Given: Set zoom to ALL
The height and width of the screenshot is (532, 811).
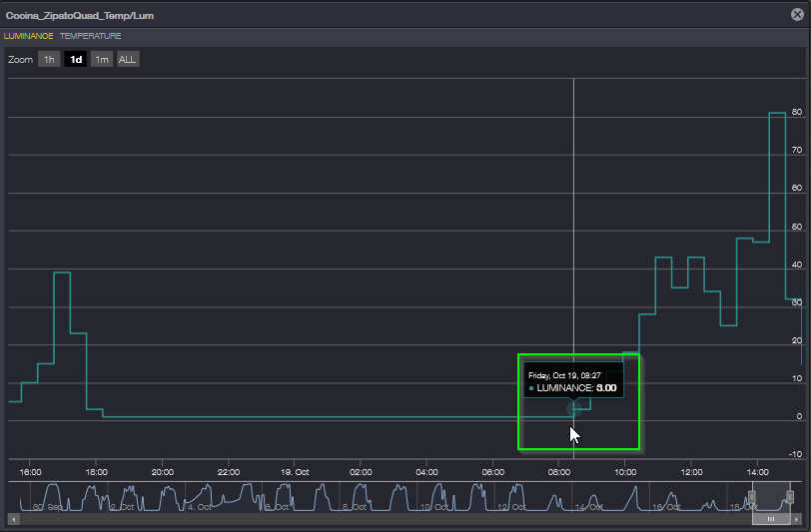Looking at the screenshot, I should [x=127, y=60].
